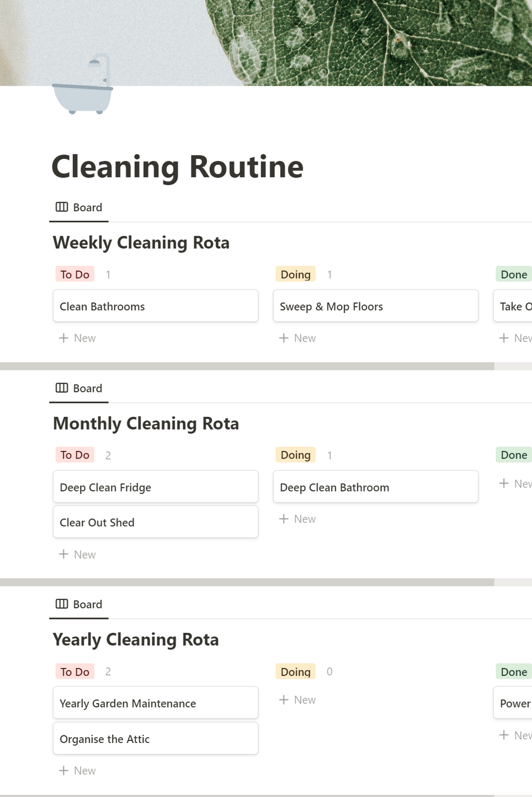
Task: Open the Deep Clean Fridge card
Action: point(155,487)
